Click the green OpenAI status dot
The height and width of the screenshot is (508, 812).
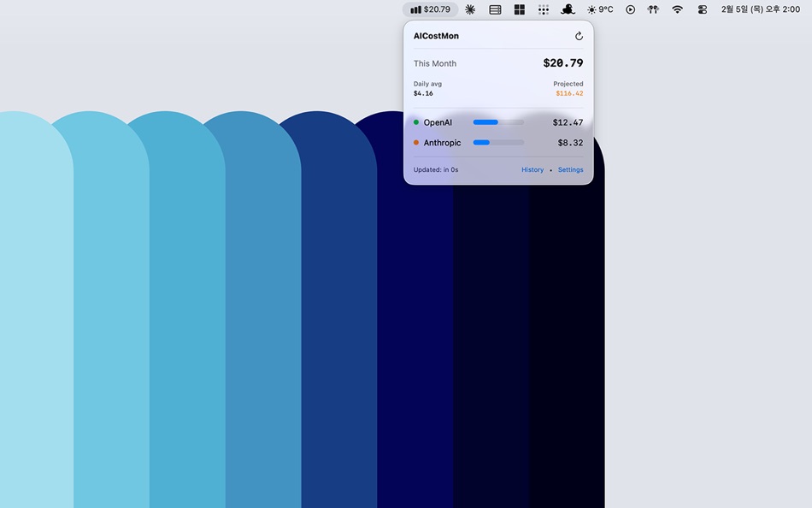[x=416, y=122]
